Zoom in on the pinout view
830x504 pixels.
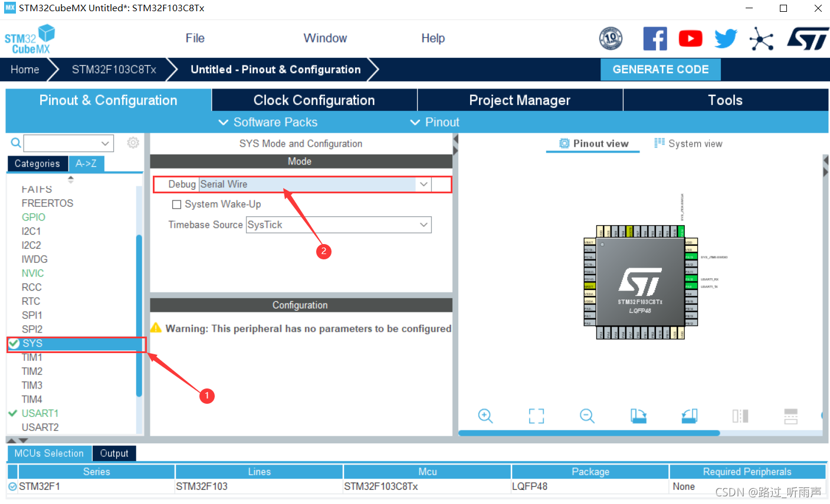pos(485,416)
